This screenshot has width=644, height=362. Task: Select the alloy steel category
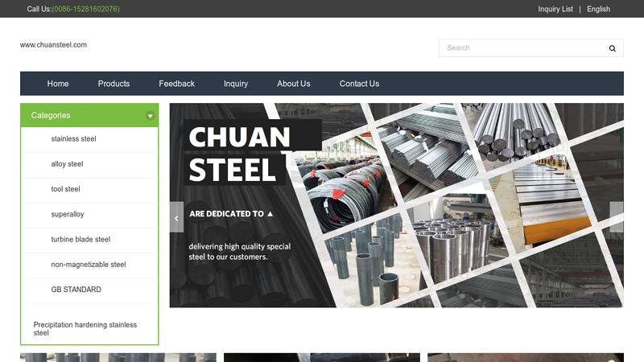coord(67,164)
